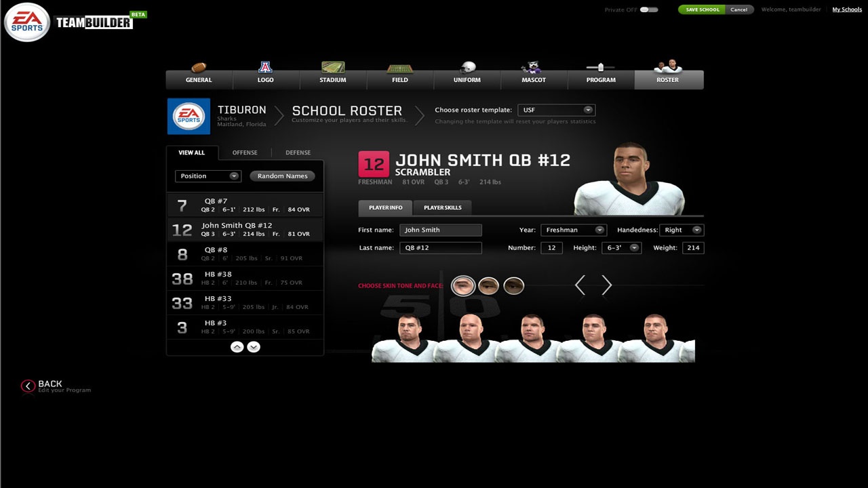This screenshot has height=488, width=868.
Task: Open the Stadium section icon
Action: point(332,68)
